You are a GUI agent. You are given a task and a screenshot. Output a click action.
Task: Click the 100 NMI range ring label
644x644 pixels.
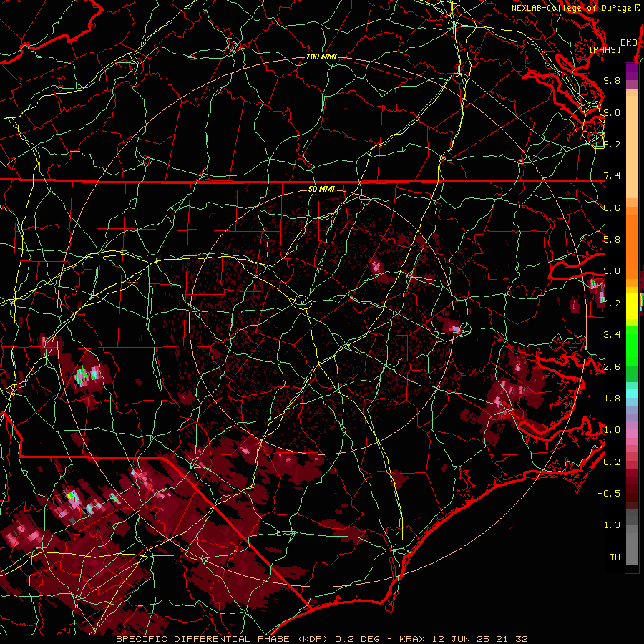321,57
